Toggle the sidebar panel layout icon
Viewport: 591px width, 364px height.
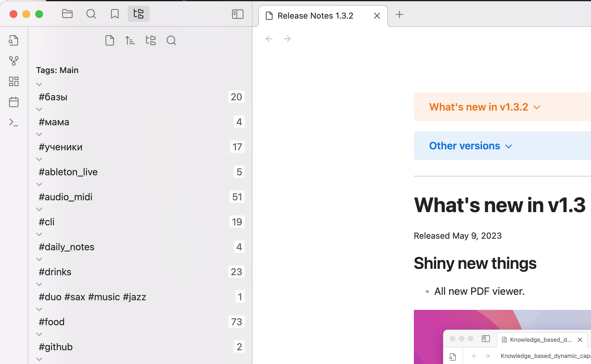pyautogui.click(x=237, y=14)
